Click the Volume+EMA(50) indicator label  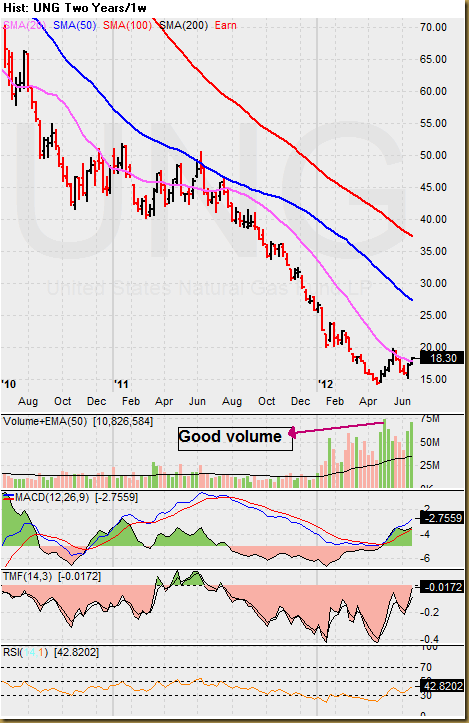point(45,421)
